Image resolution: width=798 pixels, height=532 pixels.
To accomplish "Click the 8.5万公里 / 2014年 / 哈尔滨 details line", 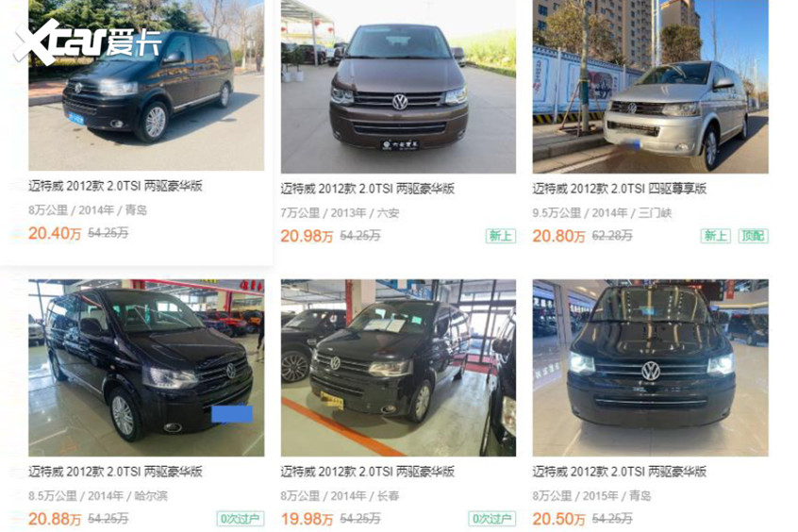I will [98, 495].
